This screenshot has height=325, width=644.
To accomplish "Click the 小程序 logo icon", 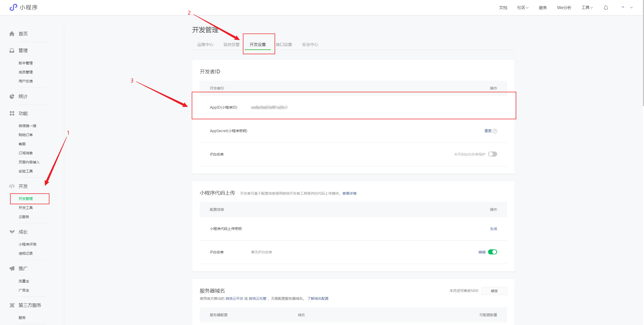I will point(13,7).
